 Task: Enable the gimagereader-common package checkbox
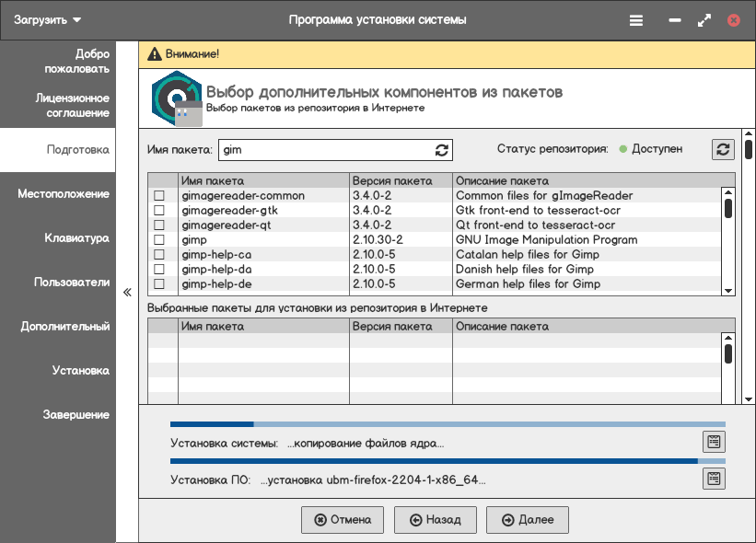click(159, 196)
